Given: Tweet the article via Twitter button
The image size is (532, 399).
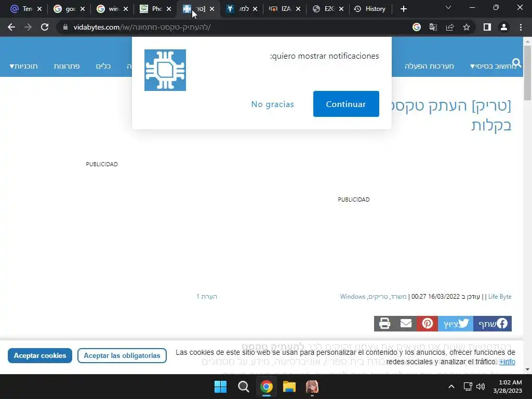Looking at the screenshot, I should point(456,323).
